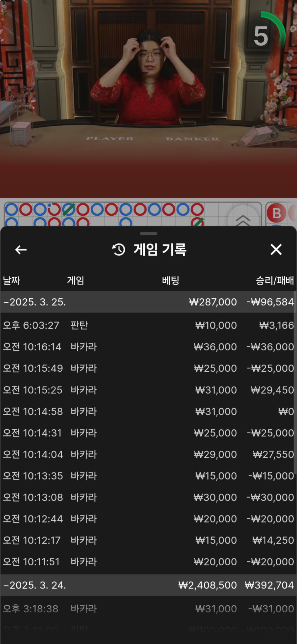The image size is (297, 644).
Task: Collapse the 2025. 3. 25. date group
Action: click(35, 302)
